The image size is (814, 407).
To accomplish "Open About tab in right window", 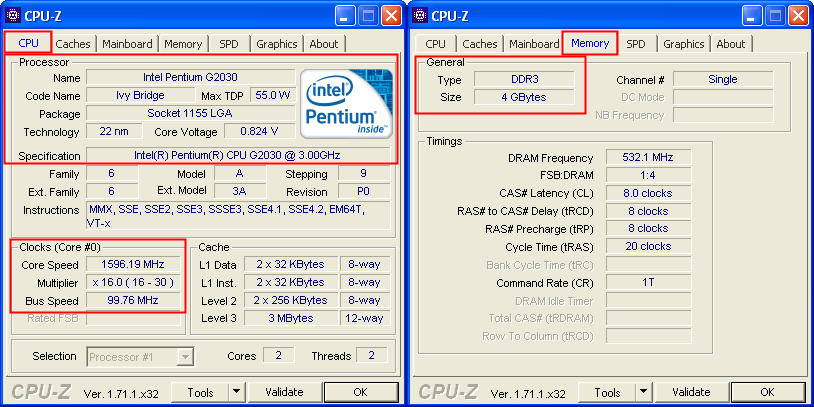I will click(x=731, y=44).
